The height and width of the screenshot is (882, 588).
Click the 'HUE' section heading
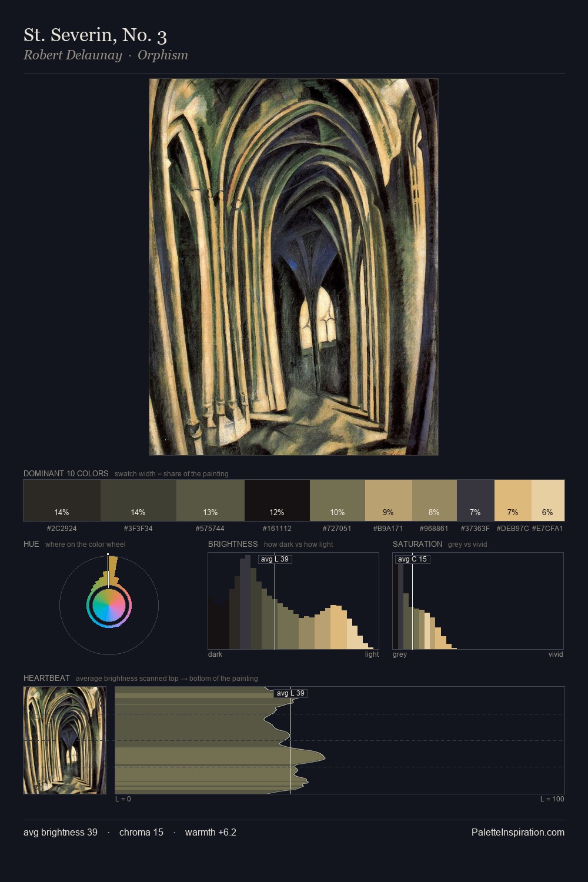[x=31, y=544]
